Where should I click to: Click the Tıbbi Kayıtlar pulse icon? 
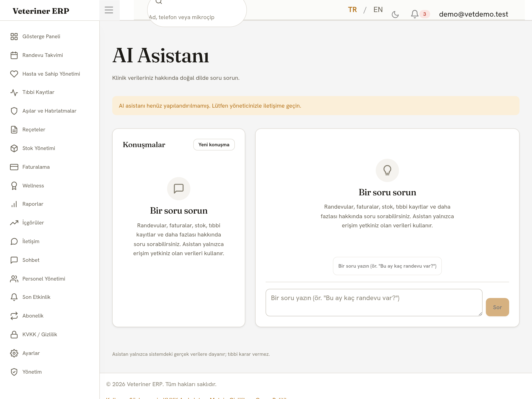pos(14,92)
